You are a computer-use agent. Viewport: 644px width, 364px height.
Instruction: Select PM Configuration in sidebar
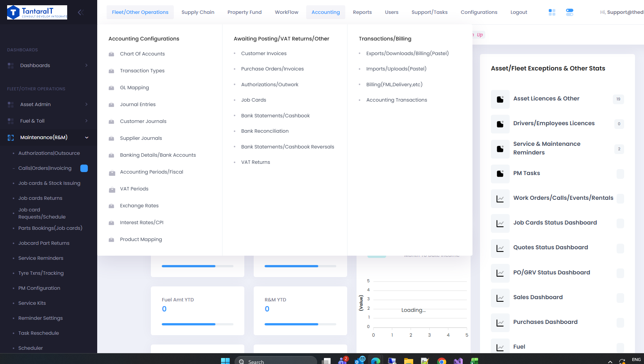tap(39, 288)
